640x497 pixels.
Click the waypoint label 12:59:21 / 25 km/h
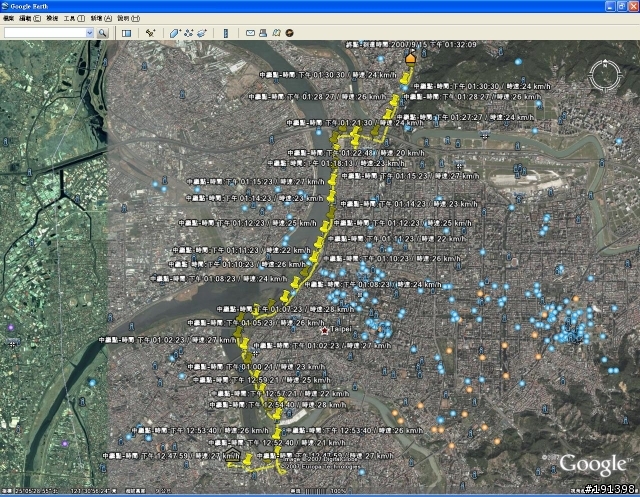261,380
